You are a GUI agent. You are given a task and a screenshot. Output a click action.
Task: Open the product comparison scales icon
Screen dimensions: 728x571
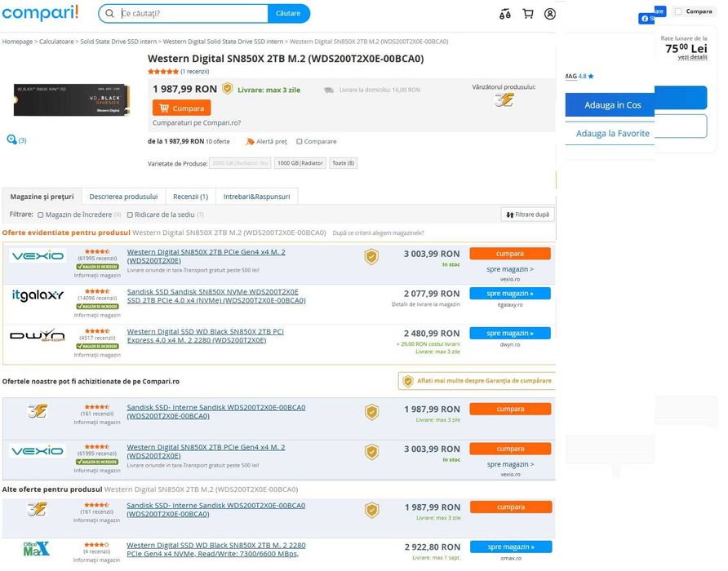pos(505,15)
